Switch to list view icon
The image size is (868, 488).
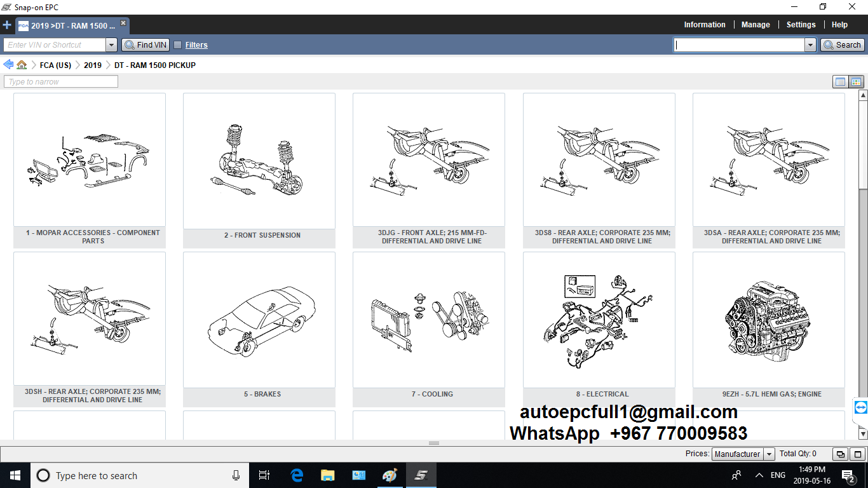coord(840,82)
